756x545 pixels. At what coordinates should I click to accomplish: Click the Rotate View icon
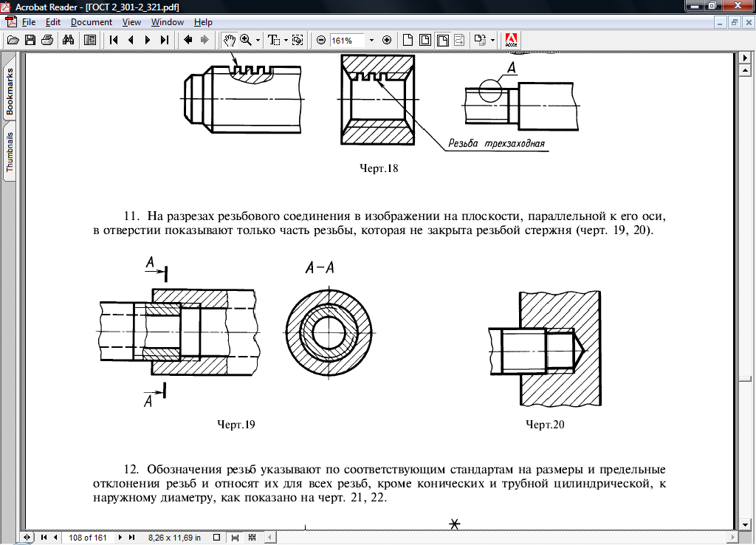(480, 40)
